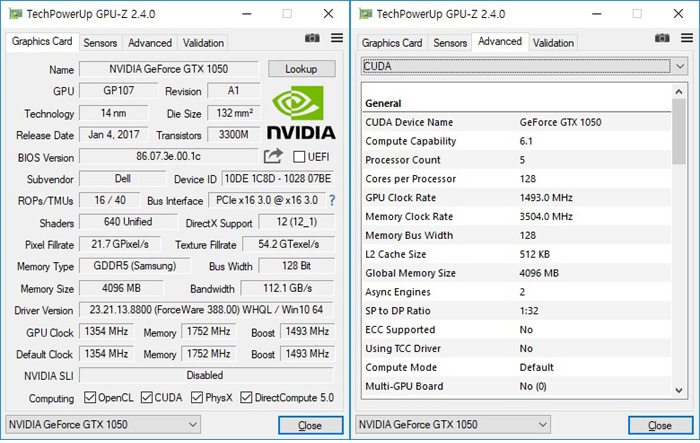This screenshot has height=443, width=700.
Task: Select the ECC Supported row
Action: pyautogui.click(x=516, y=330)
